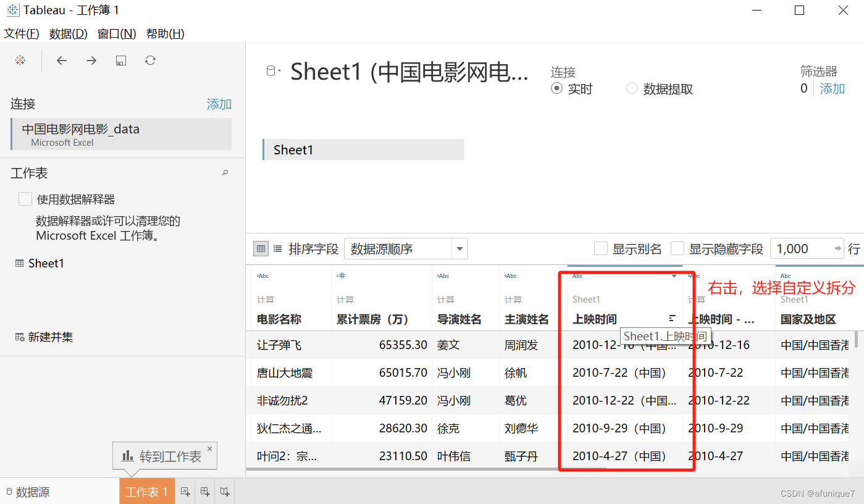Open the 文件(F) menu

(x=22, y=33)
